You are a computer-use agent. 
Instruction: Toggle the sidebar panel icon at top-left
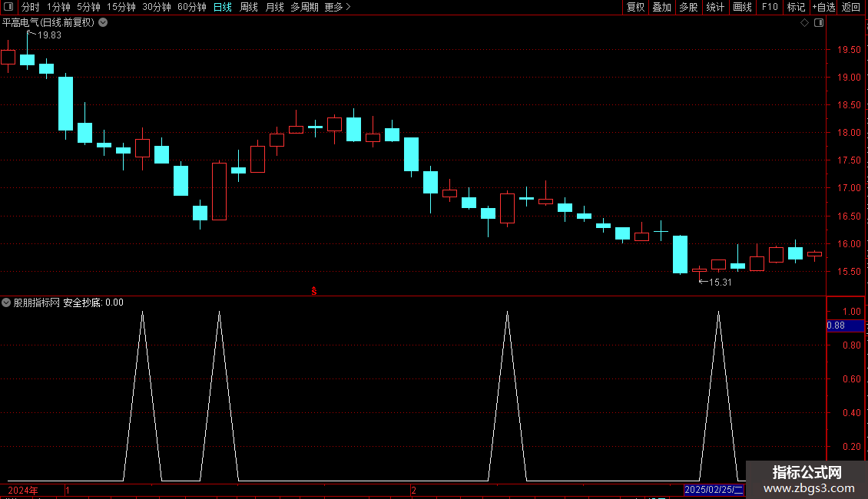8,7
